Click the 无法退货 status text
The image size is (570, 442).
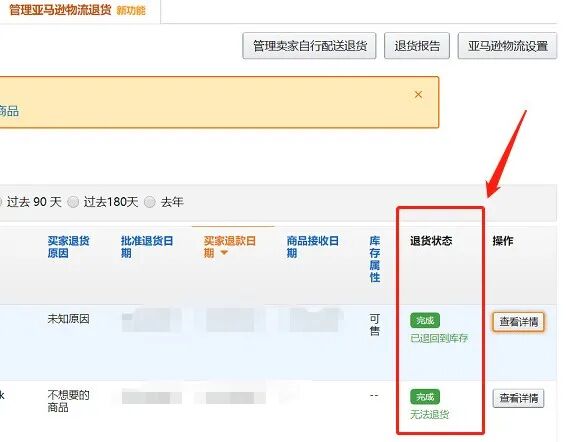click(x=430, y=414)
